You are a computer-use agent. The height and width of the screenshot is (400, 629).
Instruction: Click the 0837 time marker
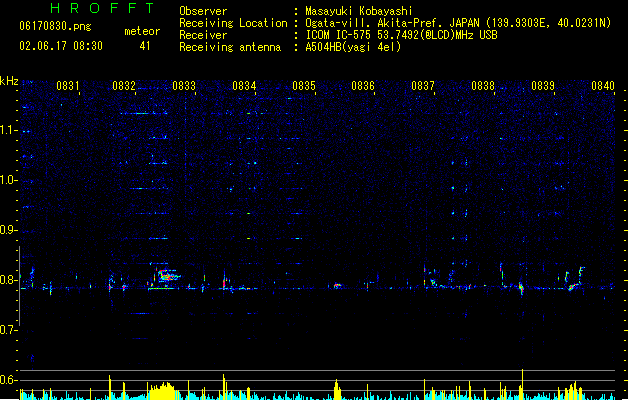click(x=423, y=86)
